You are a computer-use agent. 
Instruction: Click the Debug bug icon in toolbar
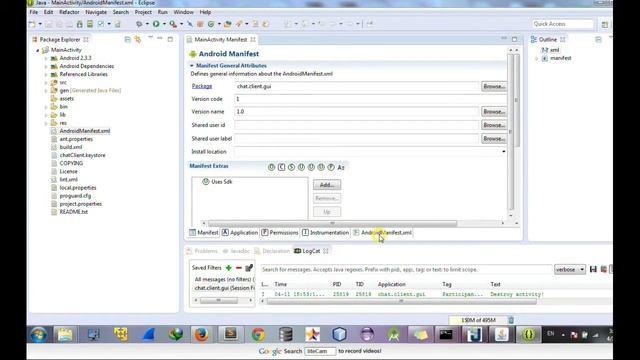[x=139, y=24]
